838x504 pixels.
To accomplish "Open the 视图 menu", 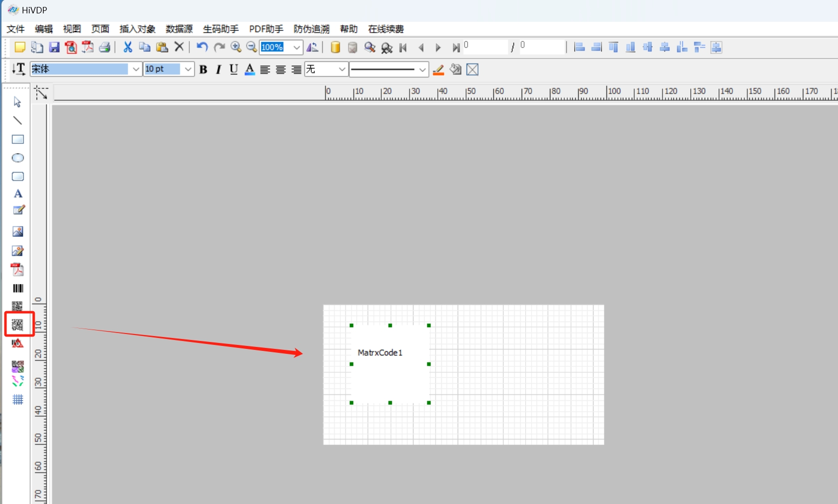I will [72, 29].
